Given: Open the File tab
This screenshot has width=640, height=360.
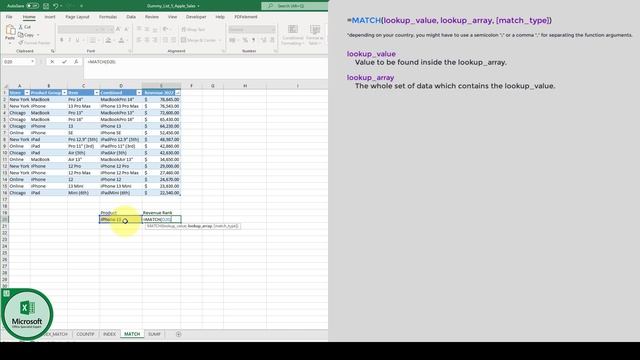Looking at the screenshot, I should tap(9, 17).
